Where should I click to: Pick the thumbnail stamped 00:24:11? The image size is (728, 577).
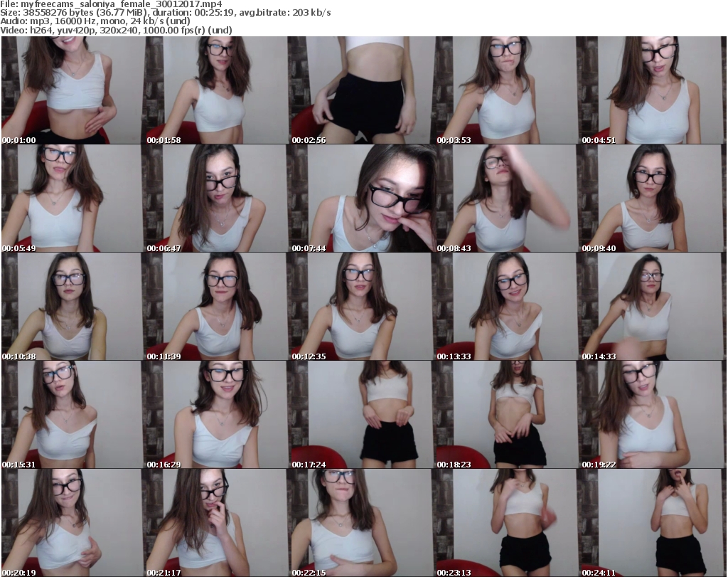point(653,523)
